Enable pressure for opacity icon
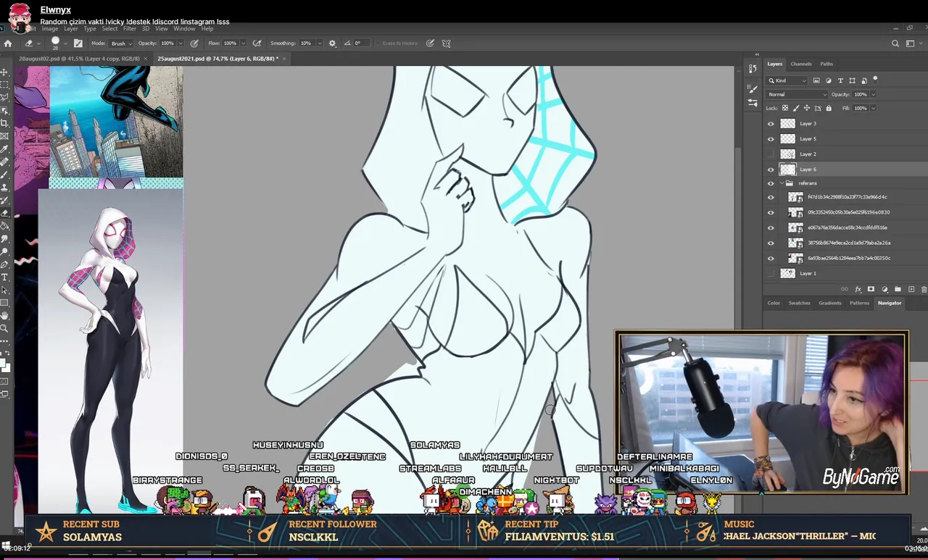Screen dimensions: 928x560 point(194,43)
